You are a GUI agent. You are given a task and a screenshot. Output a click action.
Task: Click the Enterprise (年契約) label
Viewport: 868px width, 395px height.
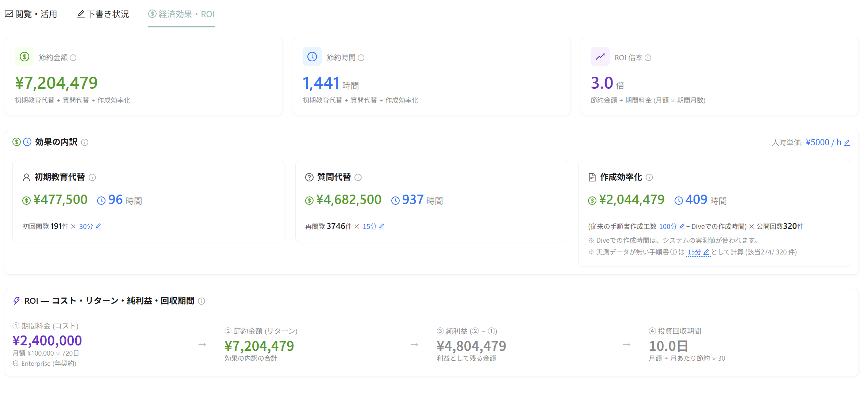click(49, 364)
